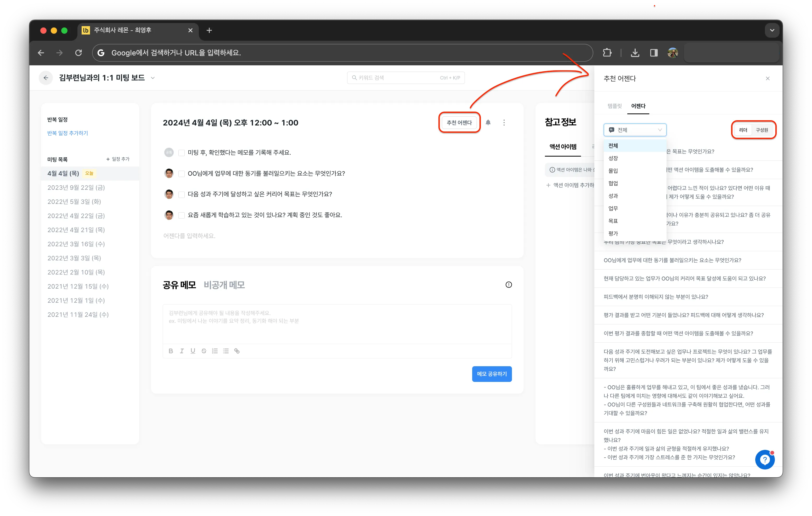The height and width of the screenshot is (516, 812).
Task: Insert link in memo editor
Action: [x=237, y=351]
